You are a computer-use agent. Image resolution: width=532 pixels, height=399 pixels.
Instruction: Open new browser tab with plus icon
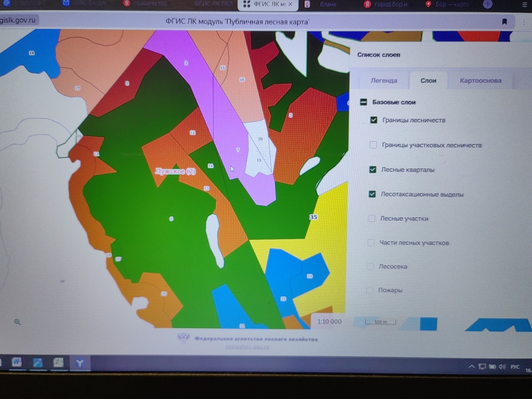[487, 4]
